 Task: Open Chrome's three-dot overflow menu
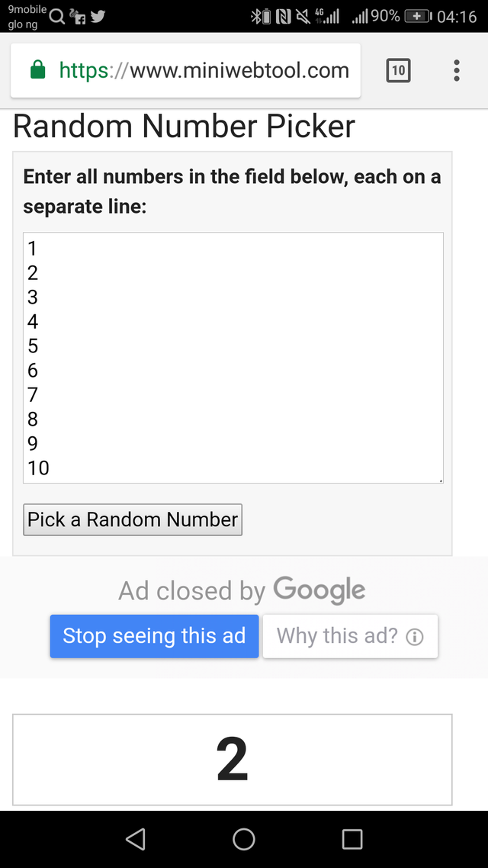pos(456,71)
